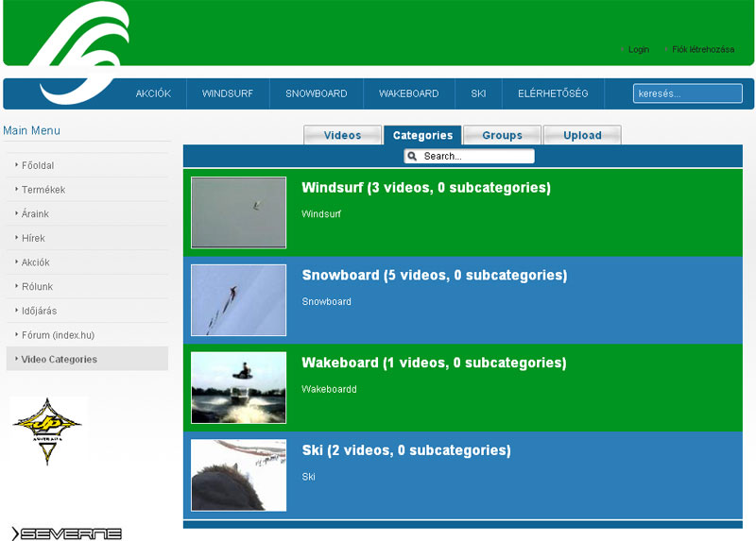Select Időjárás in the Main Menu
The height and width of the screenshot is (541, 756).
[40, 311]
